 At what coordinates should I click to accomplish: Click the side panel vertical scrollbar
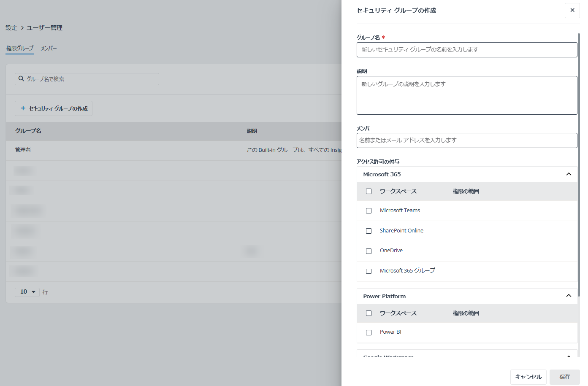tap(579, 165)
